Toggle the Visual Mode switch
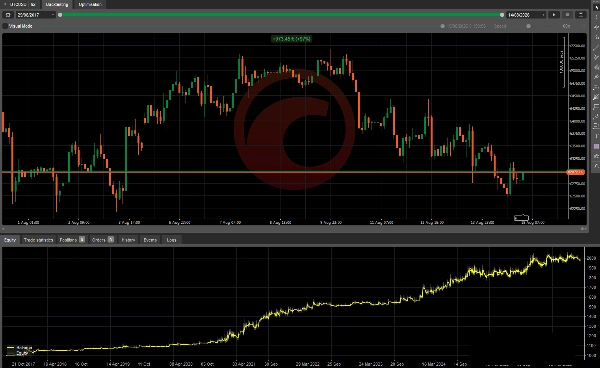 coord(5,26)
